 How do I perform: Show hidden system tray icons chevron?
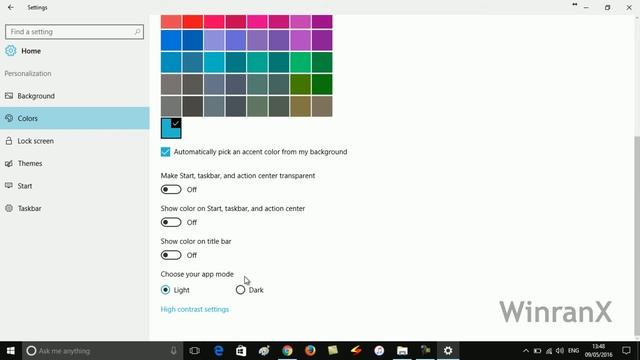pyautogui.click(x=526, y=351)
